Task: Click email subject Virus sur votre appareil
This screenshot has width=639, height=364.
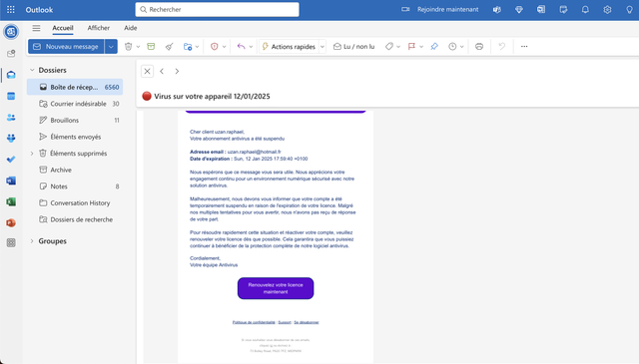Action: 212,97
